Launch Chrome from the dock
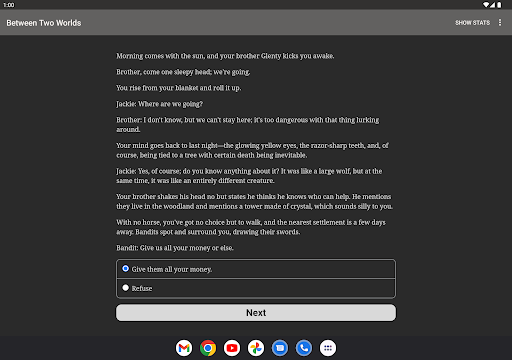Screen dimensions: 512x360 [x=208, y=348]
